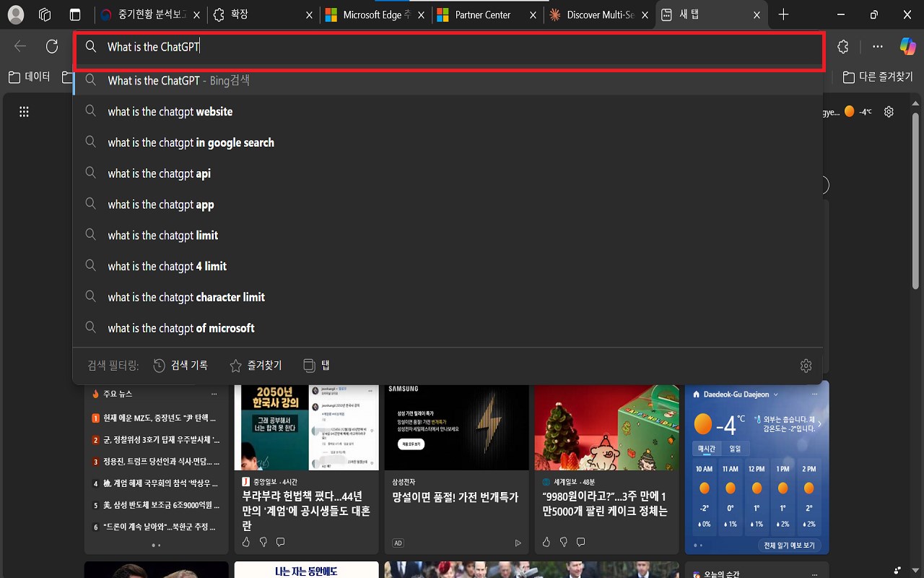Open comments on the 중앙일보 article
924x578 pixels.
tap(281, 542)
